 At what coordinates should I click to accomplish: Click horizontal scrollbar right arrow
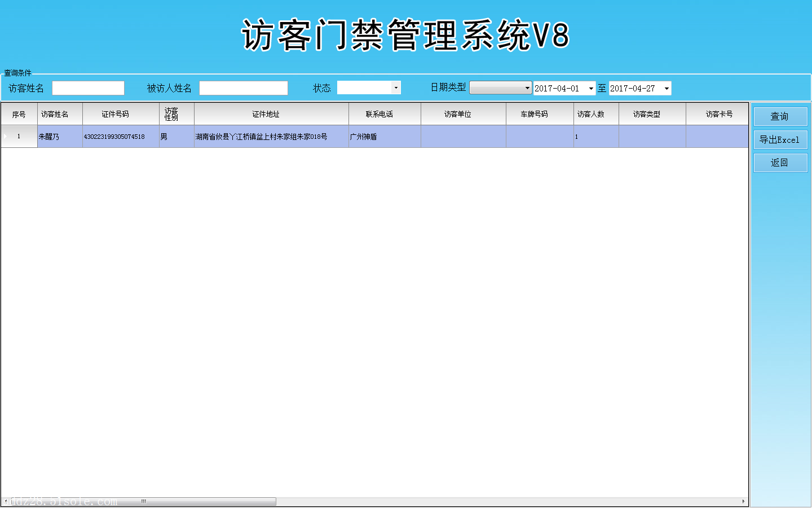click(743, 501)
